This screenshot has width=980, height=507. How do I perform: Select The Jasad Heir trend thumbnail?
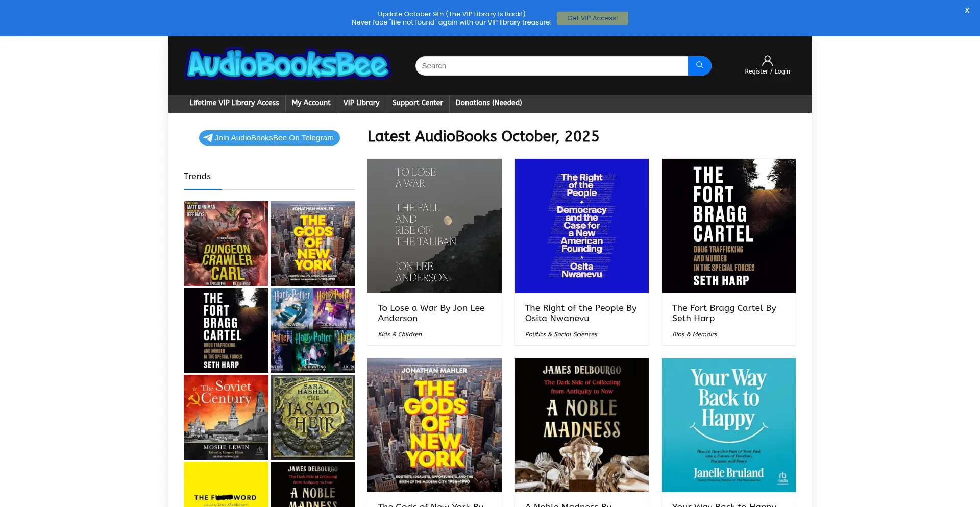click(313, 417)
